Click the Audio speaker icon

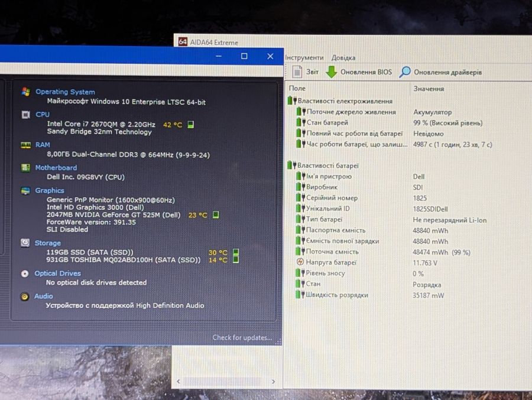(24, 297)
